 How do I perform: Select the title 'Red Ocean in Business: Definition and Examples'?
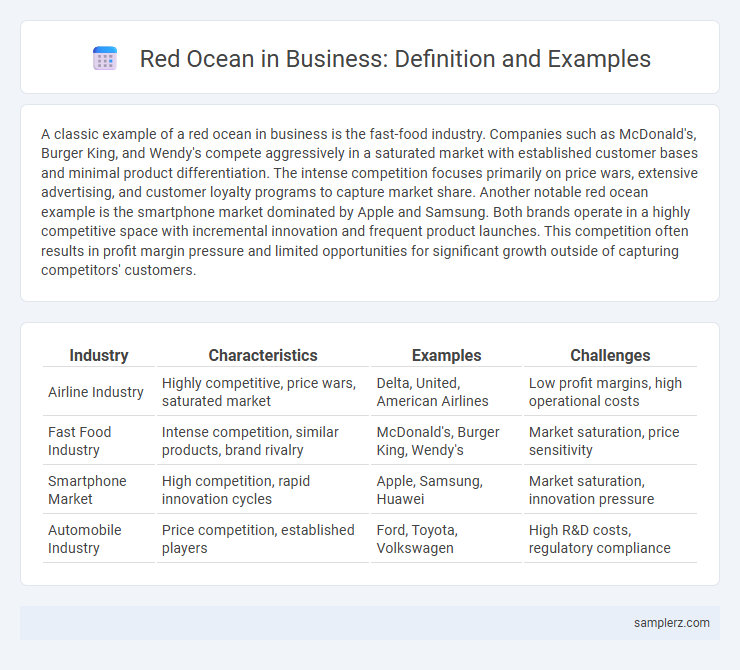[x=395, y=59]
